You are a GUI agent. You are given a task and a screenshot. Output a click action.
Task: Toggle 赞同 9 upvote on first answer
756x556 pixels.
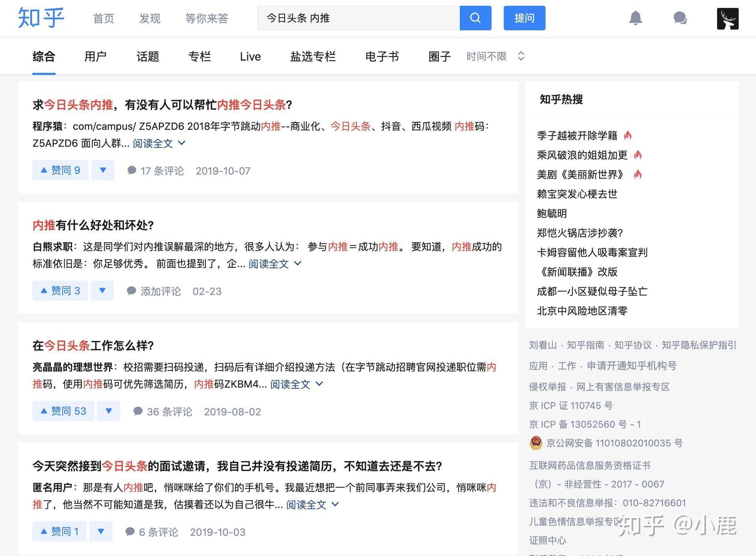pyautogui.click(x=60, y=170)
